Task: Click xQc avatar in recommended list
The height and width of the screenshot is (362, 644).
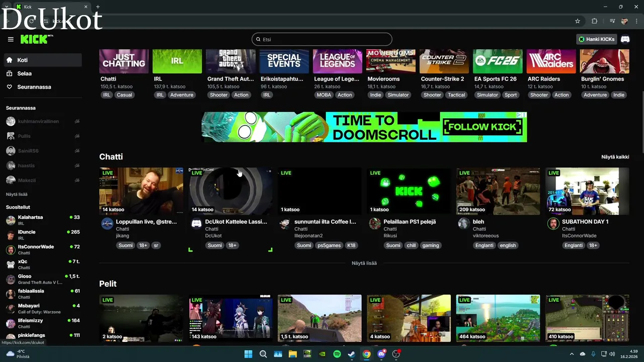Action: (11, 264)
